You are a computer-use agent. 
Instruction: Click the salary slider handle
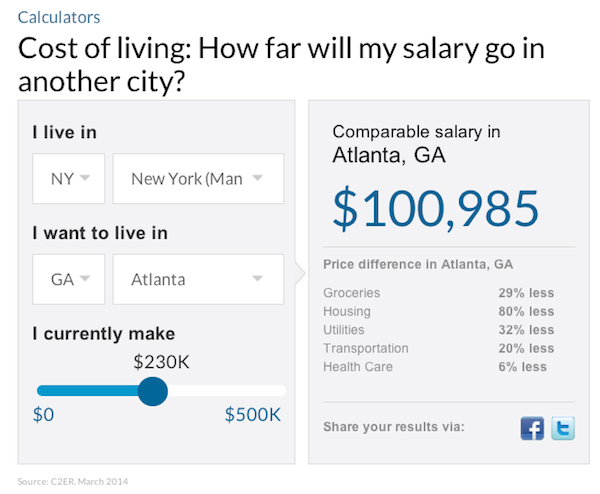coord(153,391)
